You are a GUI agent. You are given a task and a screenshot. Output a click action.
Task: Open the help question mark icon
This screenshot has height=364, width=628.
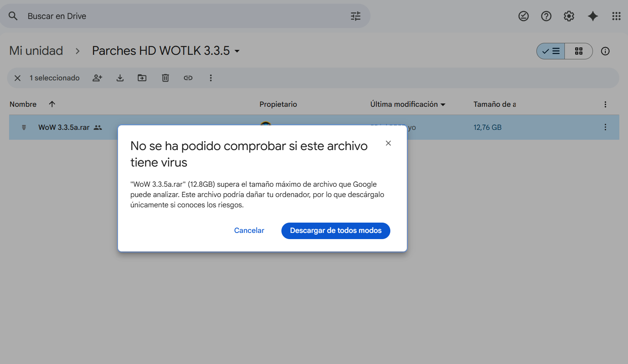coord(546,16)
